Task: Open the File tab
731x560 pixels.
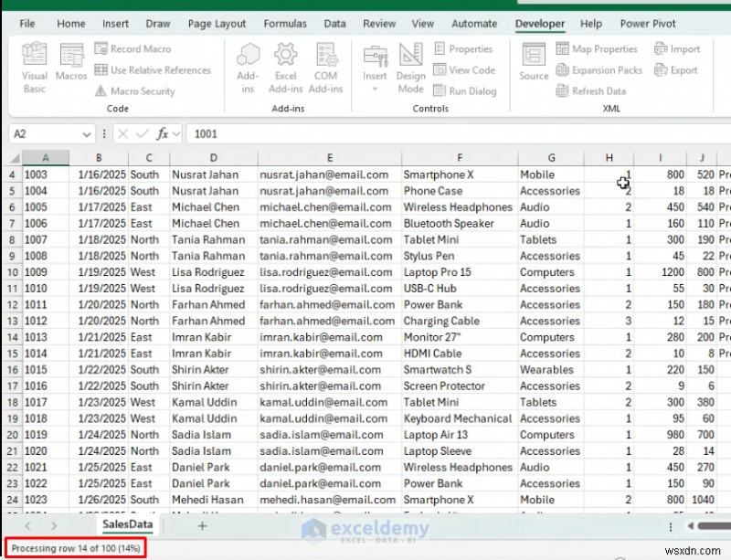Action: tap(27, 24)
